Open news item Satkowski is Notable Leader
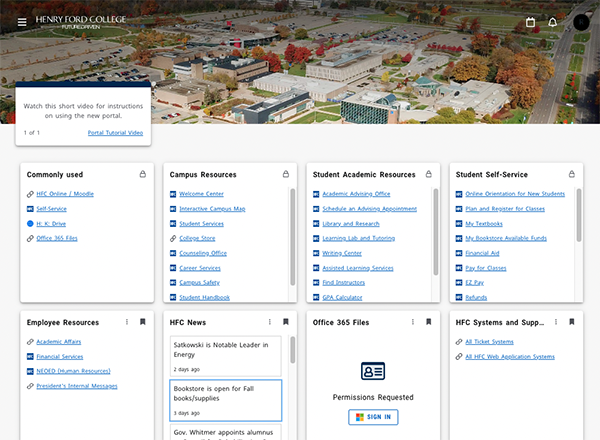 click(x=226, y=356)
